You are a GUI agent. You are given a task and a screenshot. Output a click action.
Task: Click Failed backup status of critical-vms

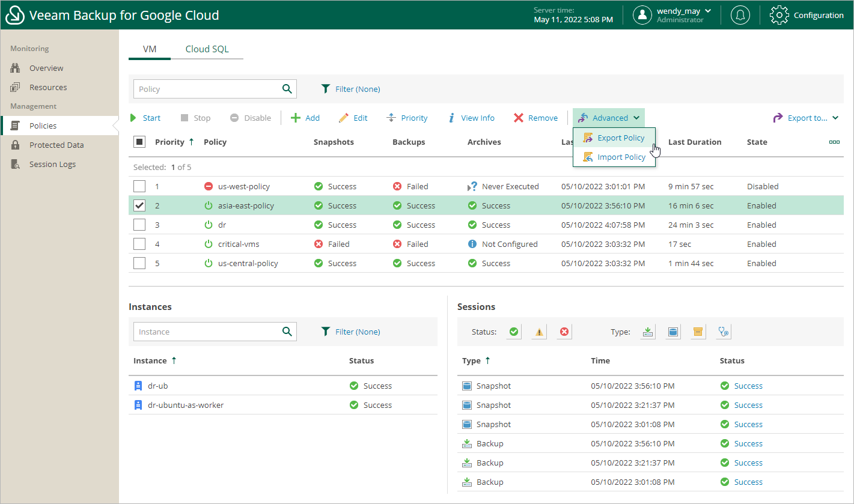click(410, 244)
